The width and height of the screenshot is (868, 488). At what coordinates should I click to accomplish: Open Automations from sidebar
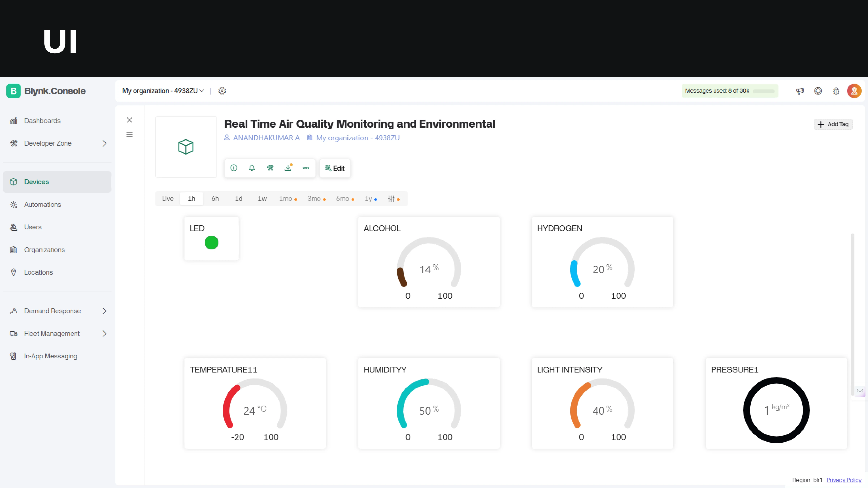(x=42, y=204)
